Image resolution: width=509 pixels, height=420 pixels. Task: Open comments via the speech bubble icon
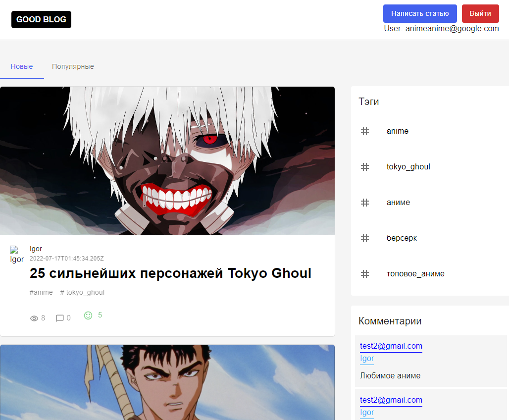click(59, 318)
